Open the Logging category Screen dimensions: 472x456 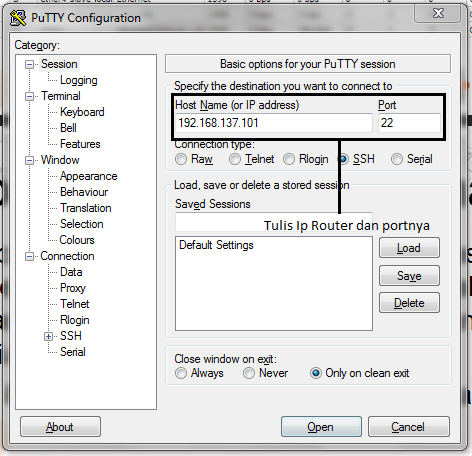coord(79,80)
